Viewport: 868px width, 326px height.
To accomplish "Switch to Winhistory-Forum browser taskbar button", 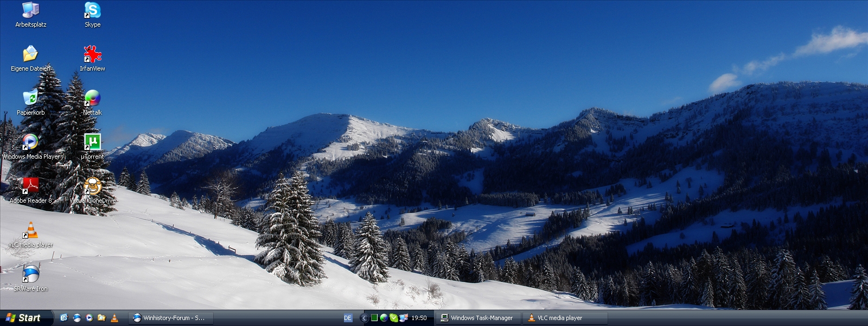I will pos(170,318).
